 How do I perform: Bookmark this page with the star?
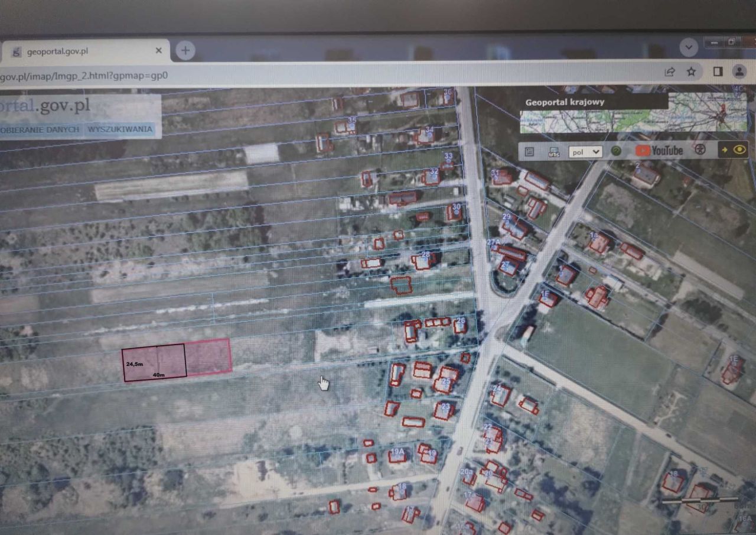[691, 72]
